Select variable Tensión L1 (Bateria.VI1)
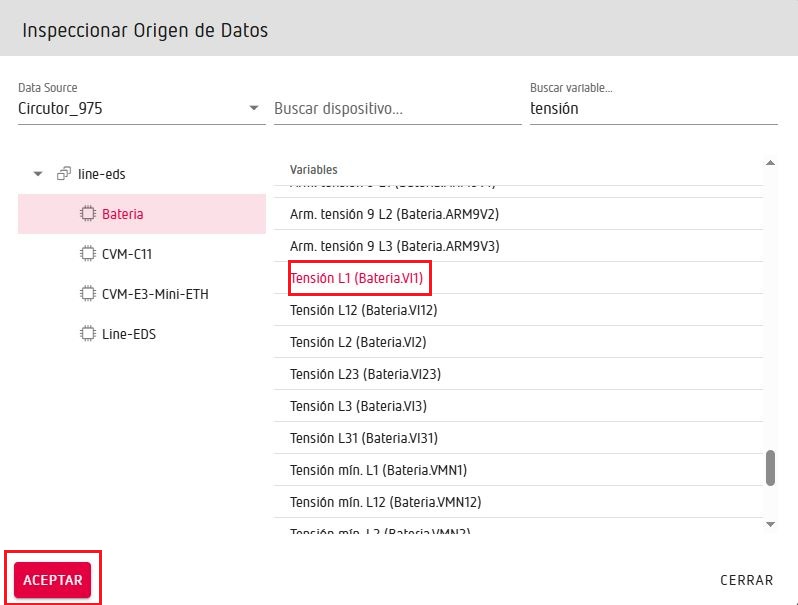The width and height of the screenshot is (798, 605). [518, 278]
